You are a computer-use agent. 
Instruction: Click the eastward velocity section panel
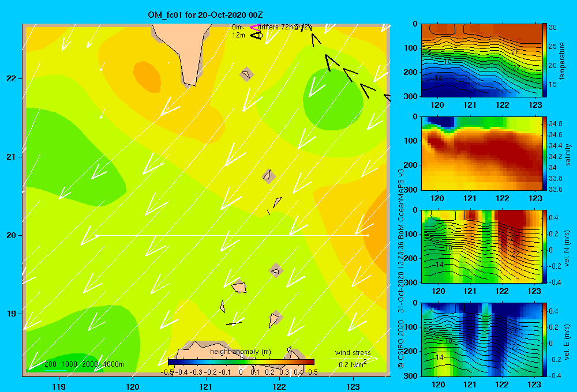tap(481, 340)
